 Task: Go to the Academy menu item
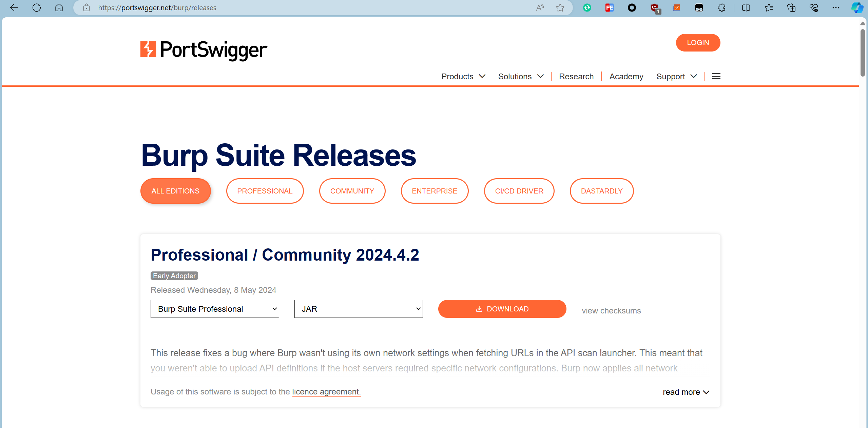[626, 77]
